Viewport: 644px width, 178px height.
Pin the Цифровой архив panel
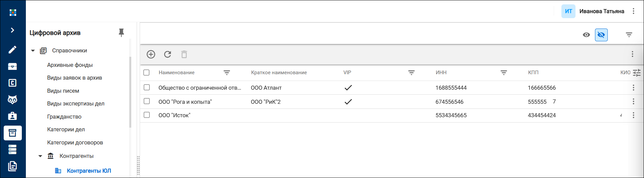pyautogui.click(x=121, y=33)
